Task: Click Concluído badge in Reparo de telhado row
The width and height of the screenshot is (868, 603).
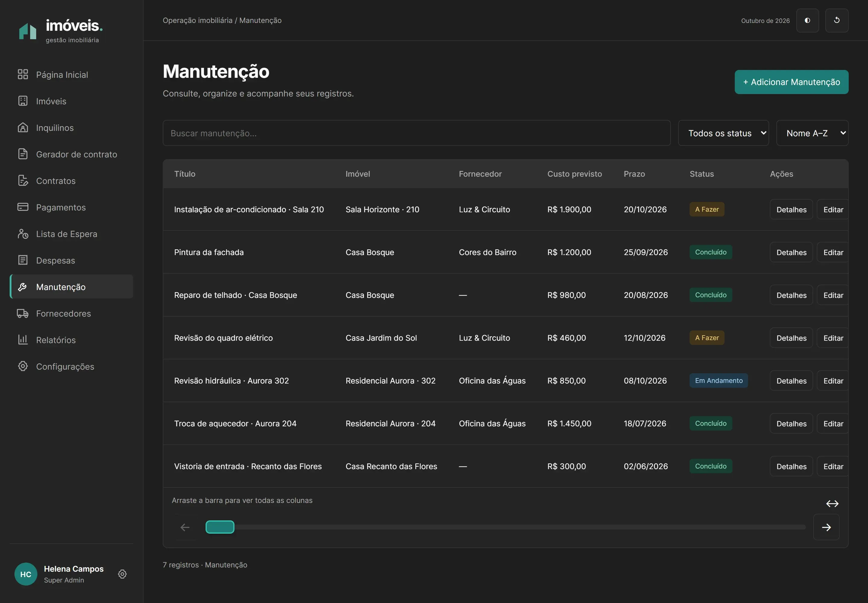Action: 710,295
